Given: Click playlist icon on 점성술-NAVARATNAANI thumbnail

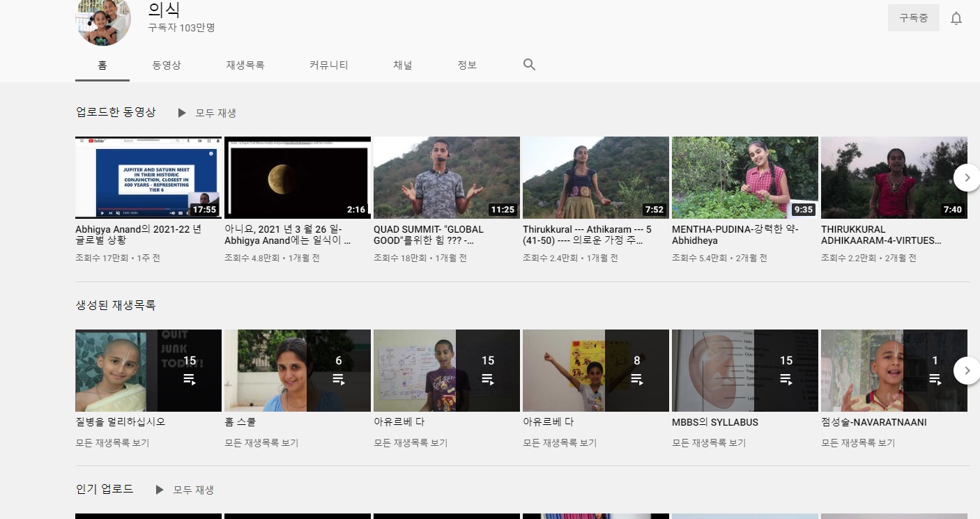Looking at the screenshot, I should [x=935, y=380].
